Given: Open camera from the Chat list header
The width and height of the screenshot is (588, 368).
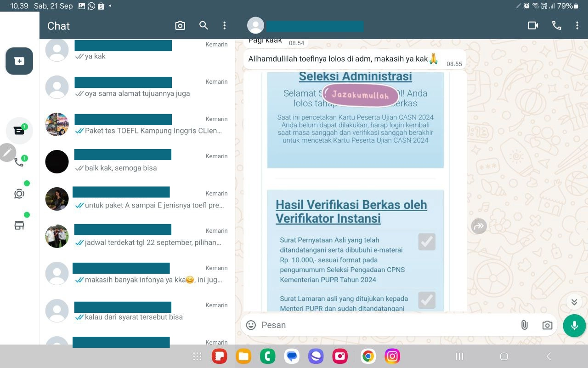Looking at the screenshot, I should [180, 26].
